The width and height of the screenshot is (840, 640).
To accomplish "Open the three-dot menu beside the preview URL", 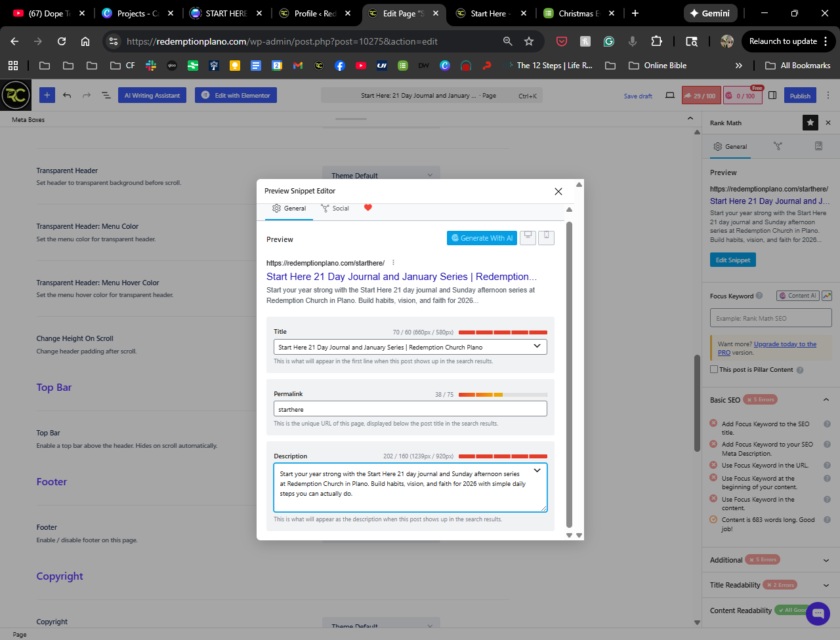I will [x=393, y=263].
